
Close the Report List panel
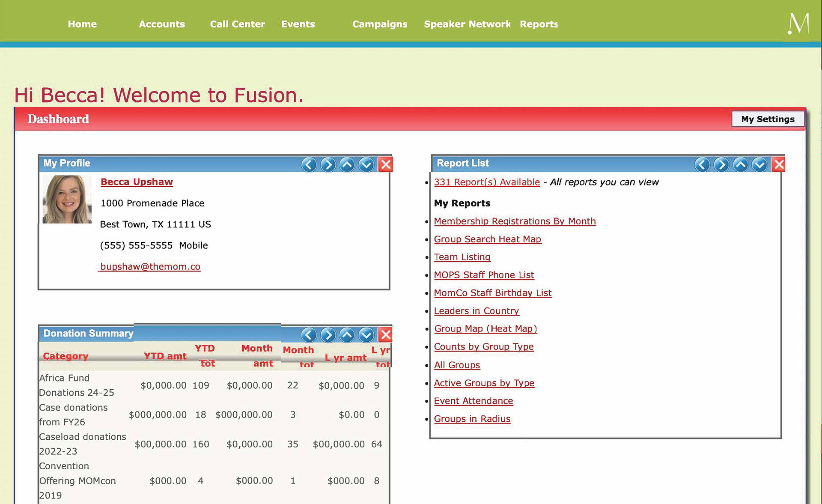pyautogui.click(x=778, y=164)
